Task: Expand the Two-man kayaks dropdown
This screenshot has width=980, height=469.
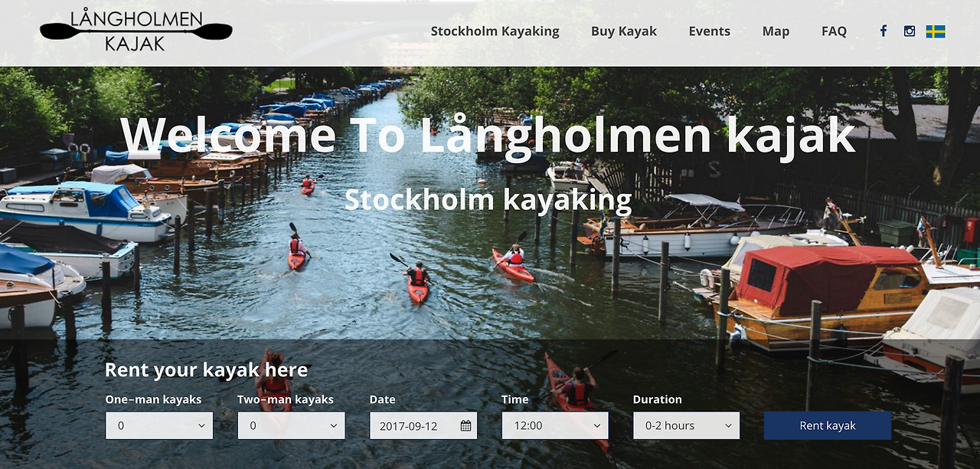Action: (x=291, y=426)
